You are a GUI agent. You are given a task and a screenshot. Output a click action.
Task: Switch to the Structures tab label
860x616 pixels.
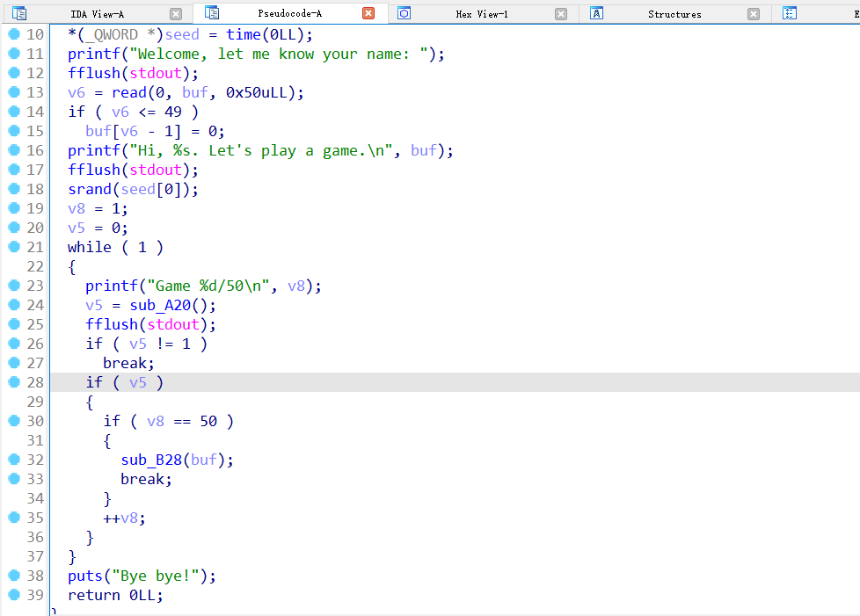coord(674,14)
